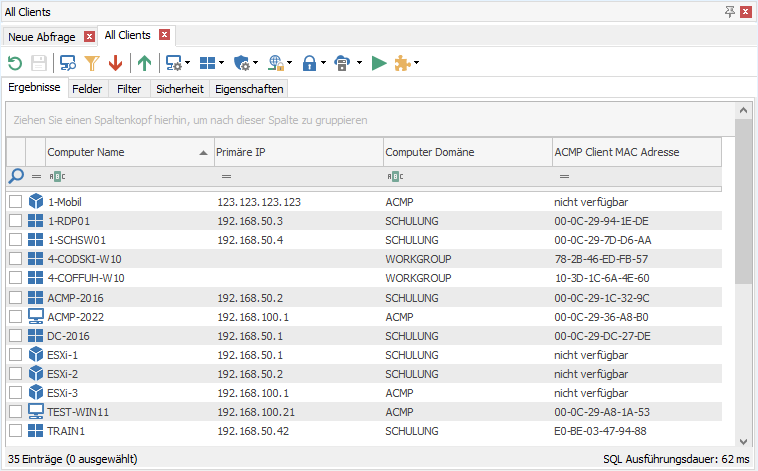Viewport: 758px width, 471px height.
Task: Open the orange puzzle piece dropdown arrow
Action: tap(416, 64)
